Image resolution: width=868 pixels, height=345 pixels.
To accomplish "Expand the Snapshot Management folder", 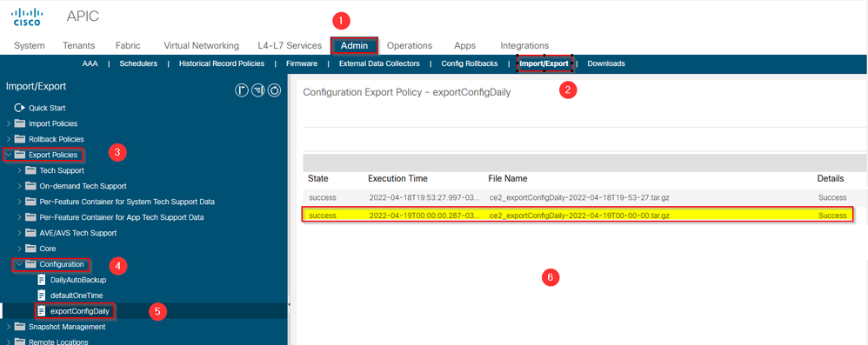I will [9, 327].
